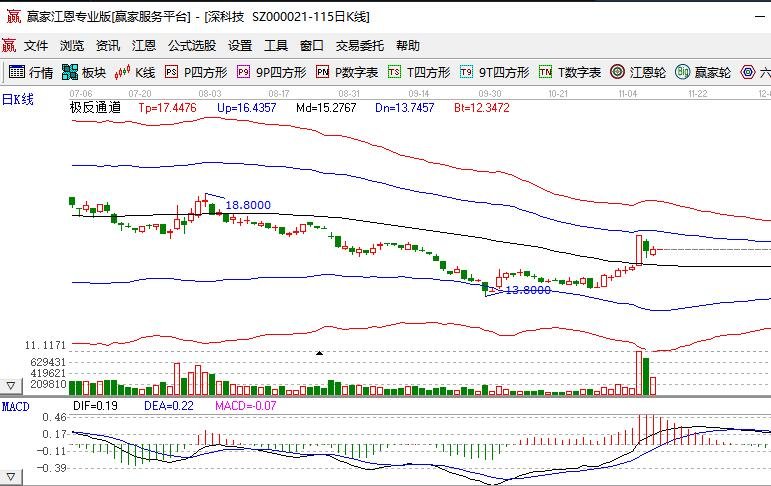Open the 设置 menu

point(240,46)
